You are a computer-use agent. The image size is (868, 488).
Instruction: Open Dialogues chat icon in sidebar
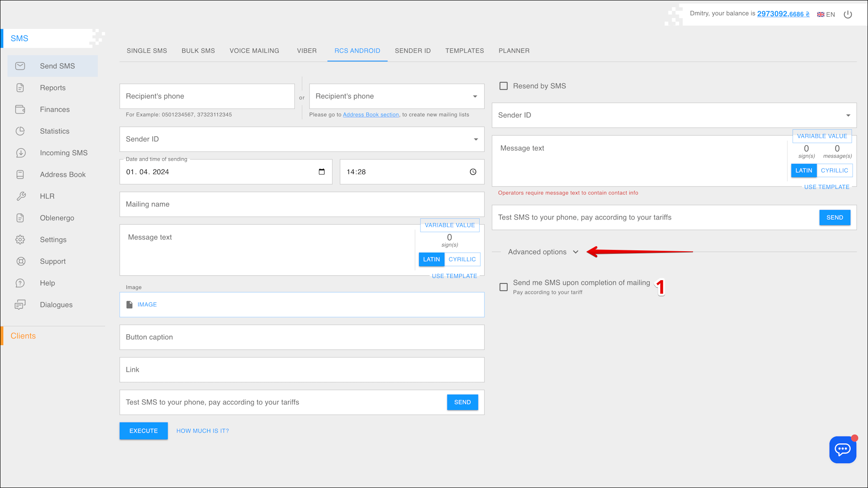click(x=20, y=305)
